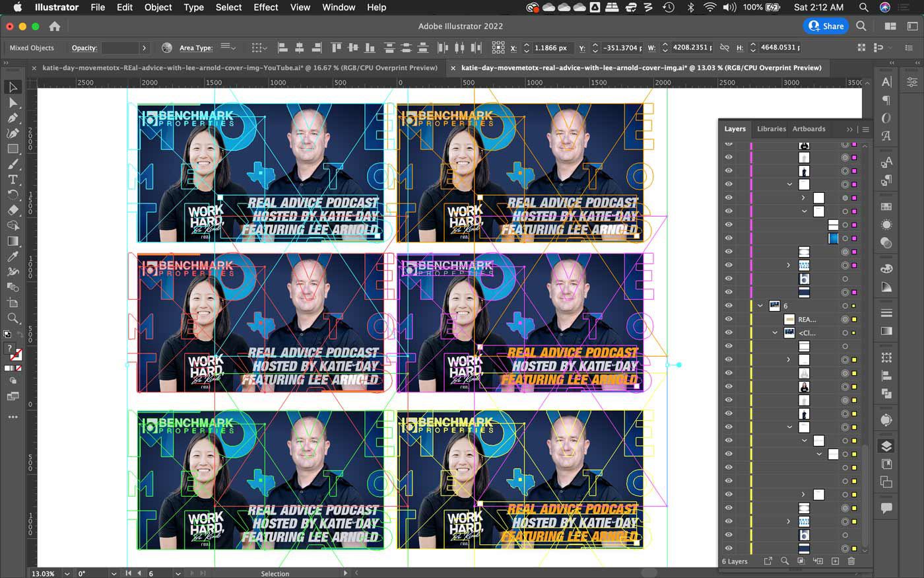Click the Paintbrush tool
Image resolution: width=924 pixels, height=578 pixels.
click(13, 164)
